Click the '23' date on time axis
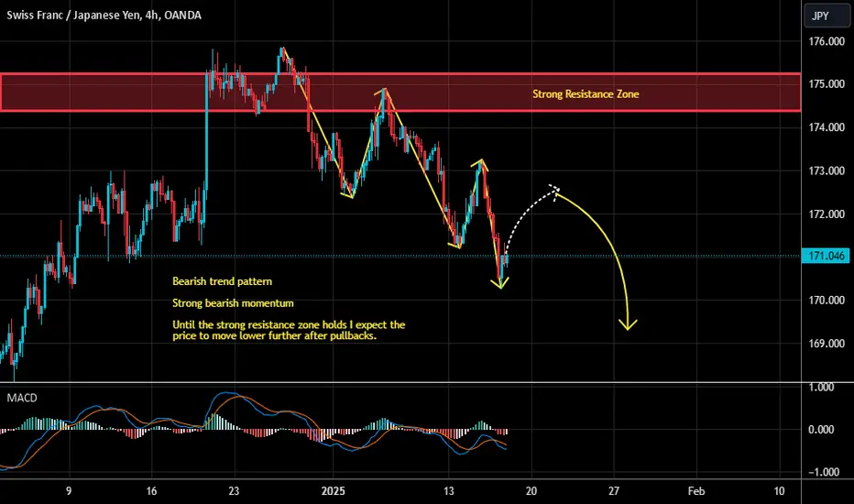Image resolution: width=854 pixels, height=504 pixels. [x=234, y=491]
